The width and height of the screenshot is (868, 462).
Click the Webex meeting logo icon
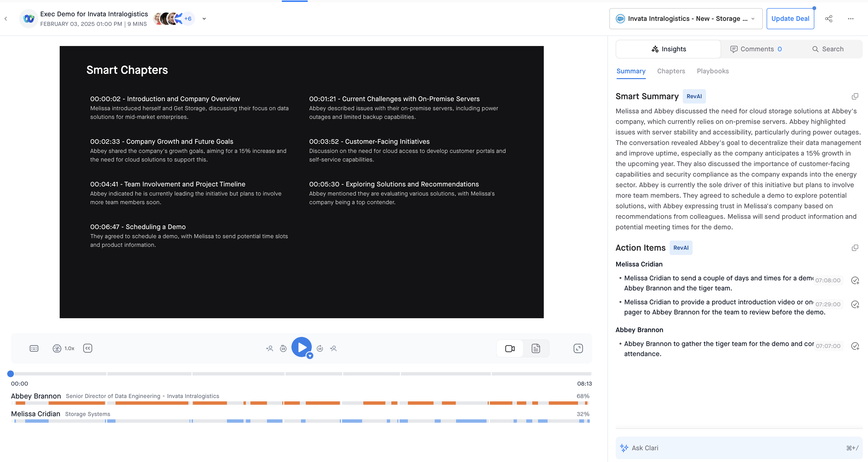tap(29, 19)
